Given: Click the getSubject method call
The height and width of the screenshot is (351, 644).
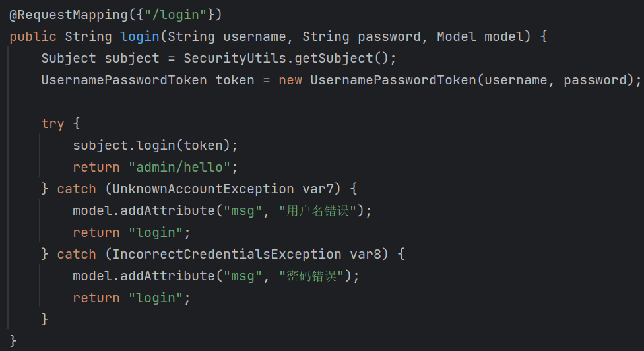Looking at the screenshot, I should (x=334, y=58).
